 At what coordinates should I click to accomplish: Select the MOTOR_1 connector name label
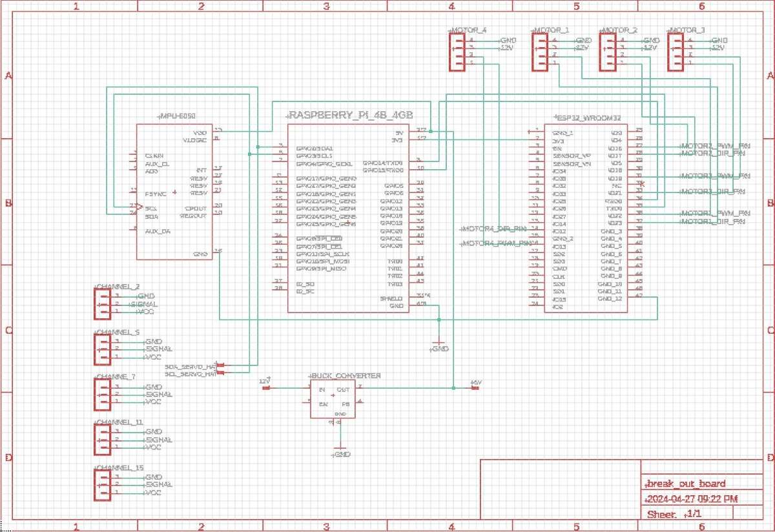550,30
